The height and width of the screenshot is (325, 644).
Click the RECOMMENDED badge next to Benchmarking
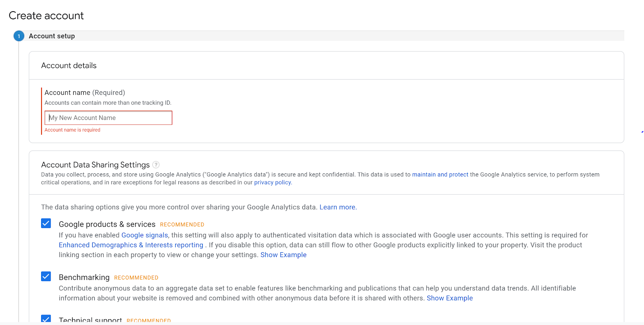tap(136, 278)
